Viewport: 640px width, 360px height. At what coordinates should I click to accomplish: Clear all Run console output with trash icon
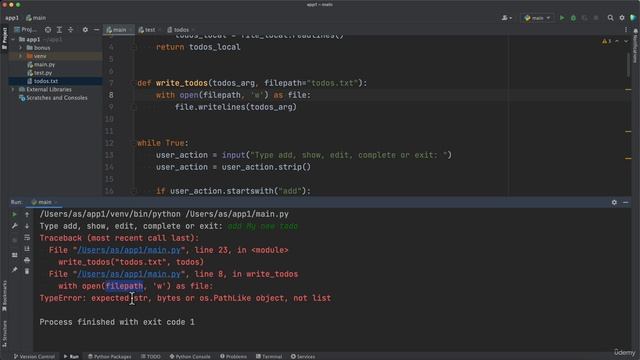27,271
